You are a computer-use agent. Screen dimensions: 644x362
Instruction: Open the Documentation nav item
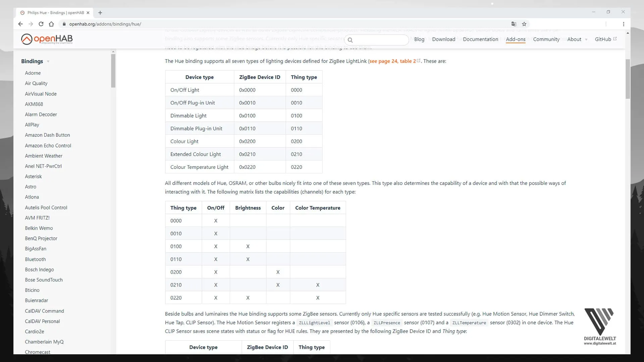click(480, 39)
